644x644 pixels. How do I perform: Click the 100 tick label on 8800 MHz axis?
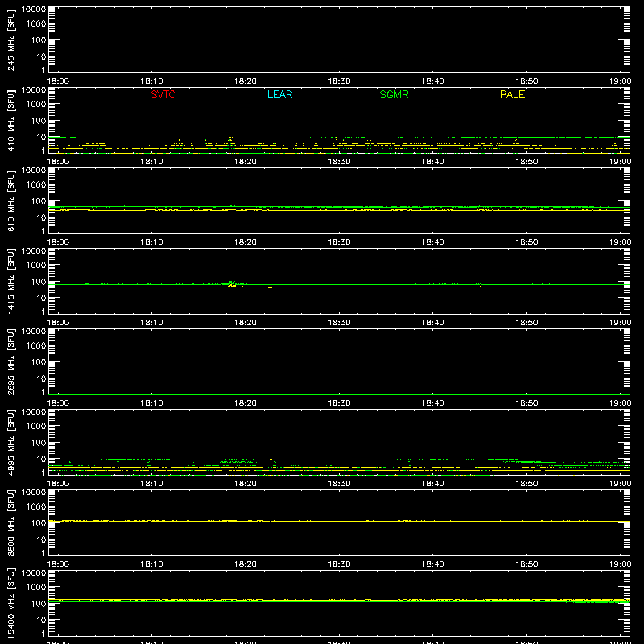point(39,523)
